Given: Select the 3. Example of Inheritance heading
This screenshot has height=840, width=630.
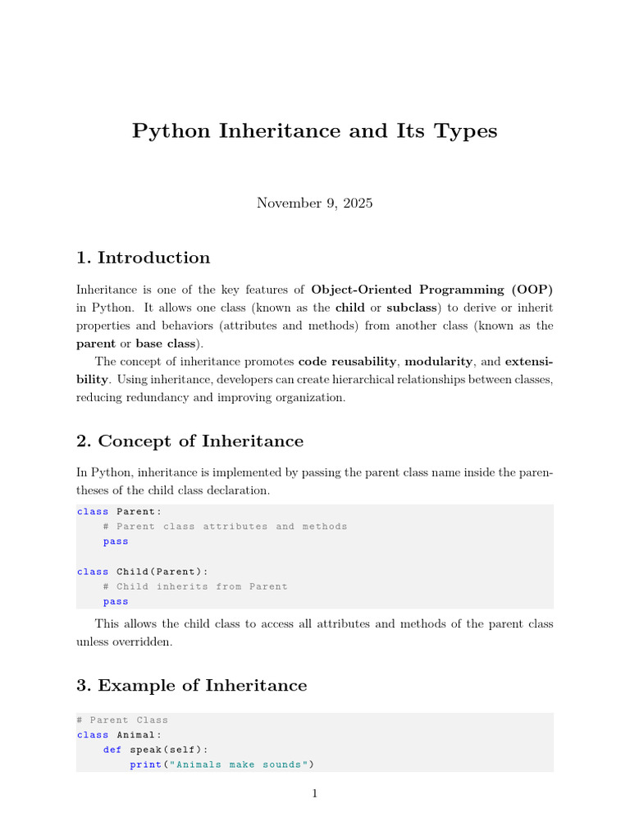Looking at the screenshot, I should coord(192,685).
